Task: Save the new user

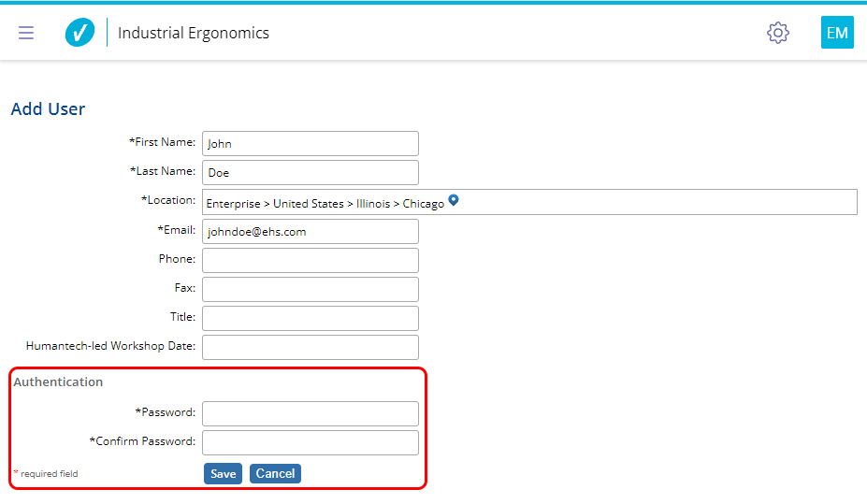Action: coord(223,473)
